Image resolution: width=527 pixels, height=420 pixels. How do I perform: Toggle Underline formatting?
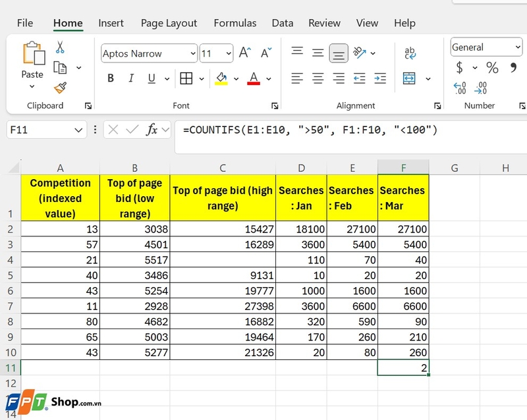tap(152, 78)
